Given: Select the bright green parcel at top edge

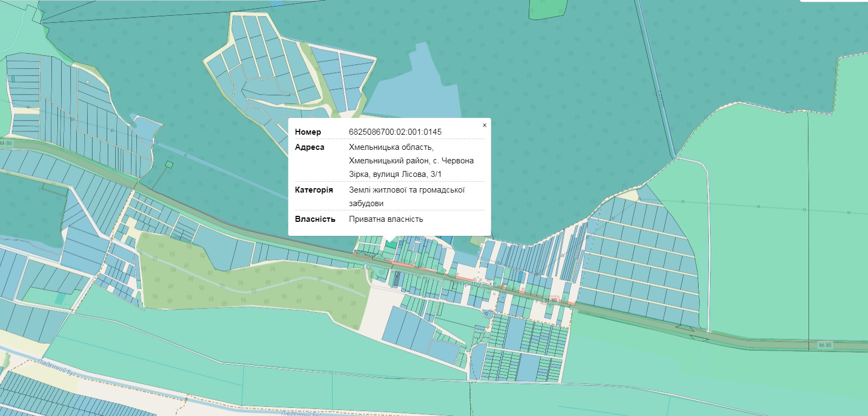Looking at the screenshot, I should tap(547, 8).
